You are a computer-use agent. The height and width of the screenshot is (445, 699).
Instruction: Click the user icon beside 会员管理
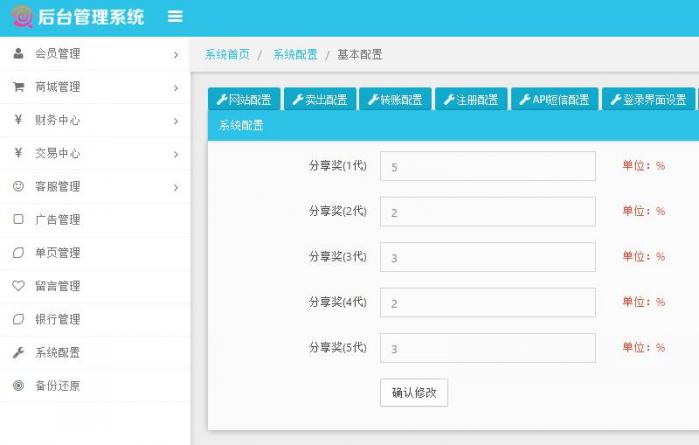point(18,54)
